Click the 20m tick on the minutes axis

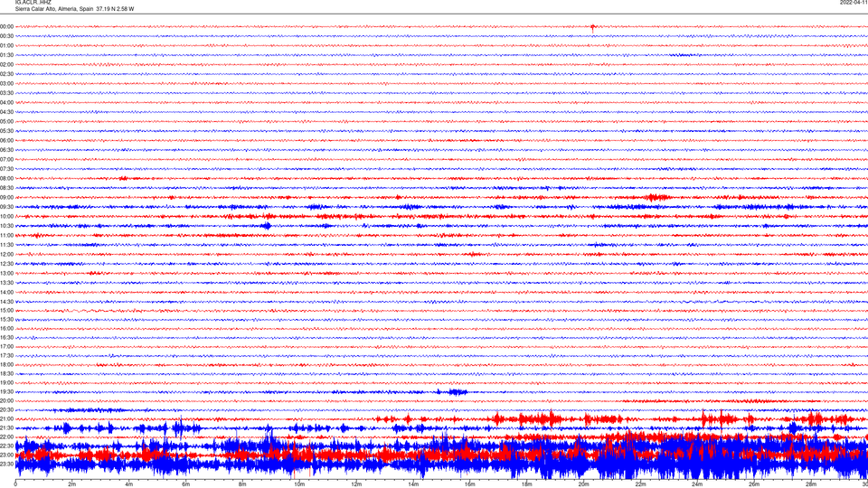click(583, 484)
